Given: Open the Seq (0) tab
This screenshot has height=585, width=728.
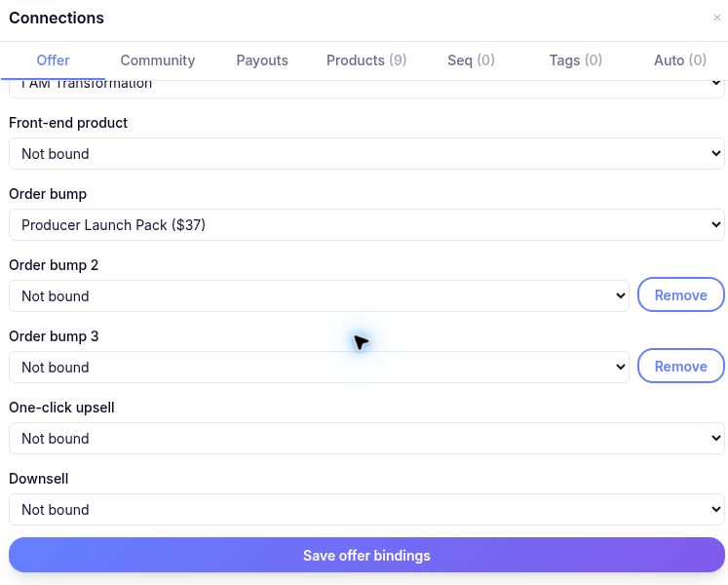Looking at the screenshot, I should click(471, 60).
